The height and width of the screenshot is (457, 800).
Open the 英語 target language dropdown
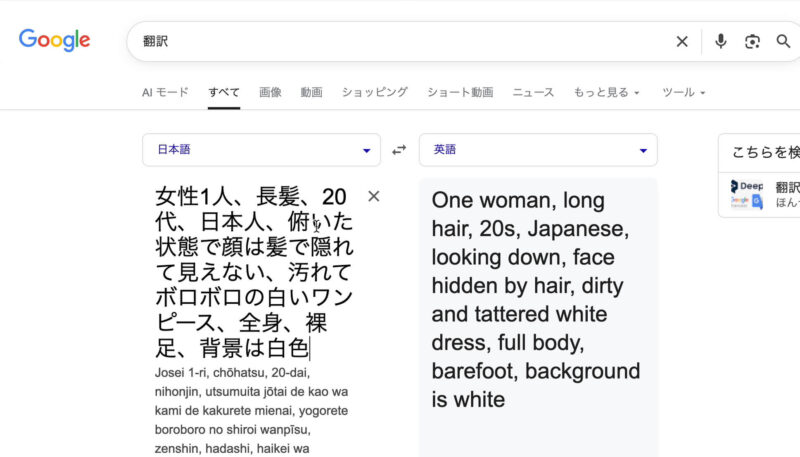(538, 150)
